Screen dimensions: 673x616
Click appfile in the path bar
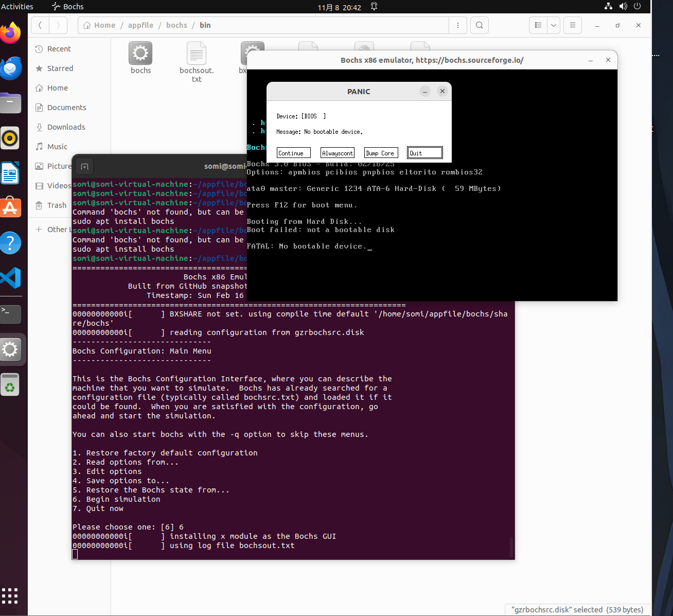click(140, 25)
